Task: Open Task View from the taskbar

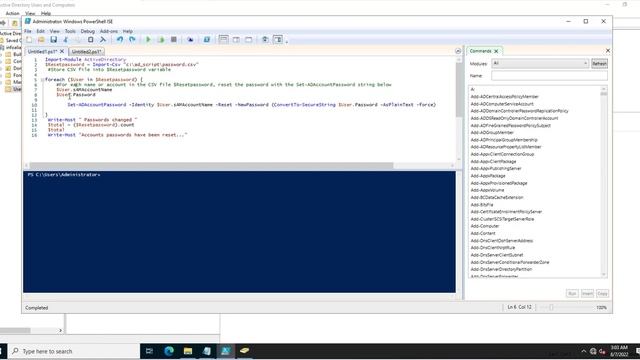Action: tap(149, 351)
